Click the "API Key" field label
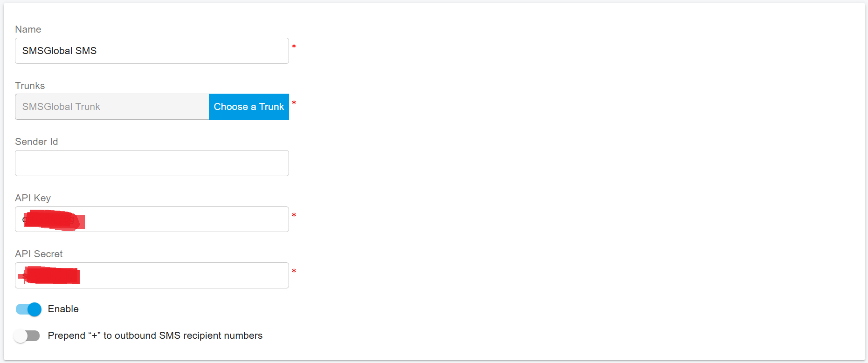 (33, 198)
